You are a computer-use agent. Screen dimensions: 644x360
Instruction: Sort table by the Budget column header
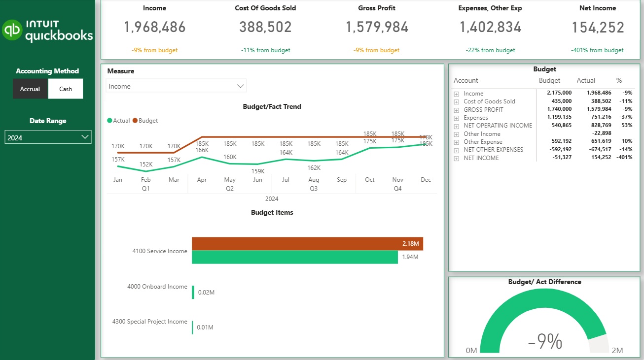[549, 80]
